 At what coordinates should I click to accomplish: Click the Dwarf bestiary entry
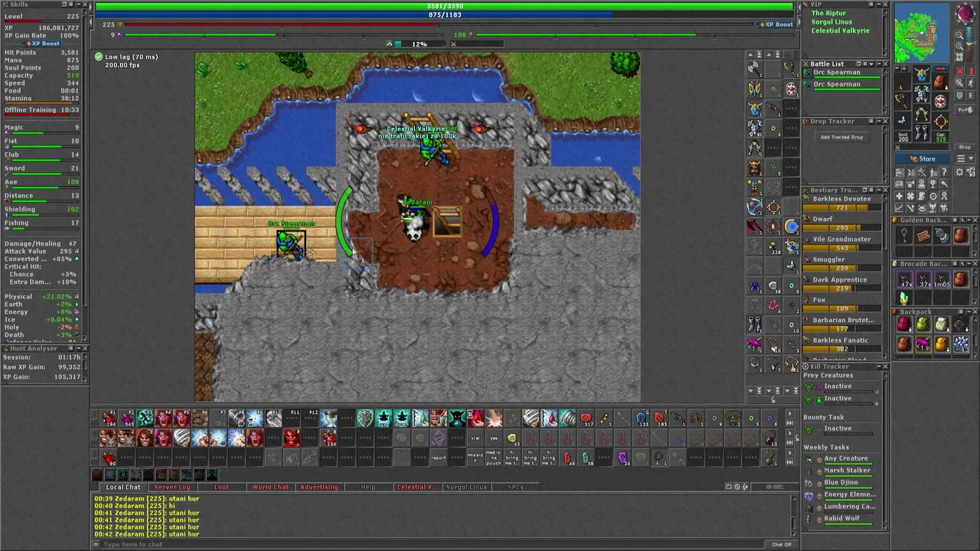[842, 223]
